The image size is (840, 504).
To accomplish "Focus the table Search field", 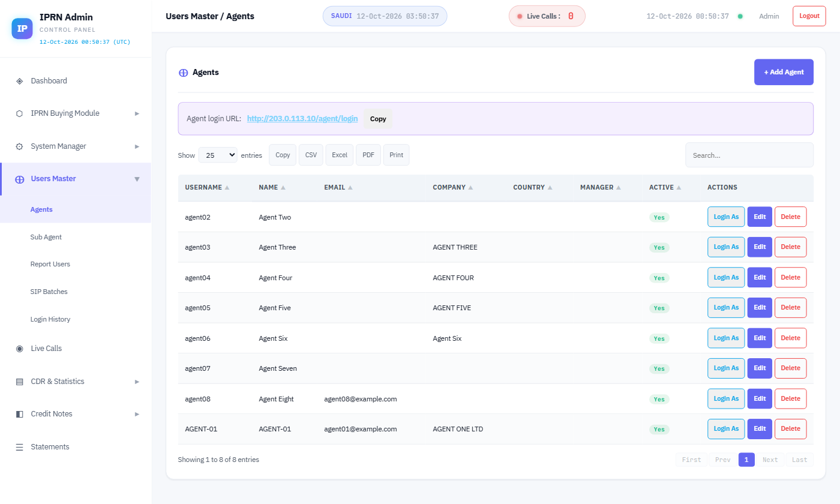I will (749, 155).
